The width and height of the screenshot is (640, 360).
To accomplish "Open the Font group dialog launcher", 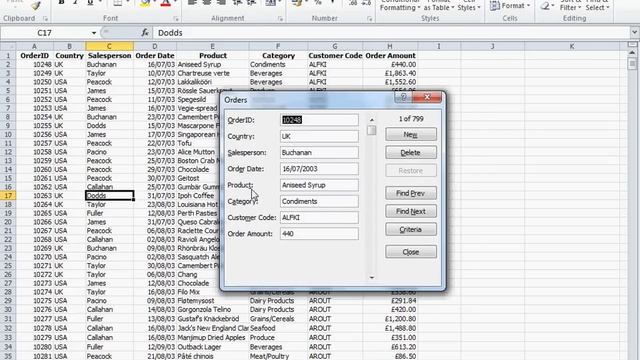I will (x=176, y=19).
